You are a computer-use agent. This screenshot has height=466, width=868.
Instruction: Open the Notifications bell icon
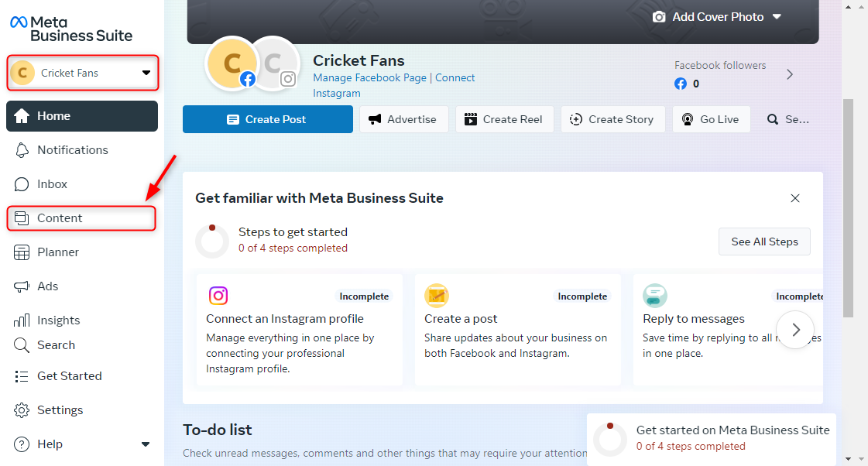[x=22, y=150]
